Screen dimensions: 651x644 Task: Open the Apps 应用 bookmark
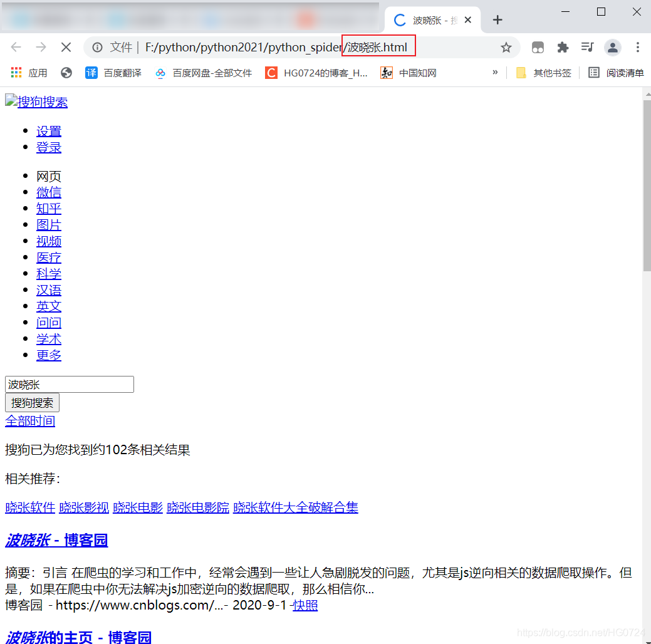29,73
